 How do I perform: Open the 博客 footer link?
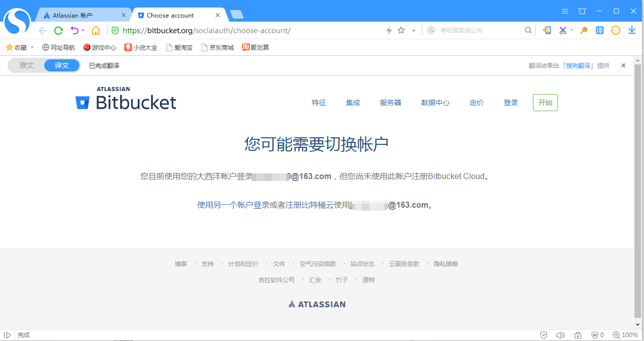(x=181, y=264)
